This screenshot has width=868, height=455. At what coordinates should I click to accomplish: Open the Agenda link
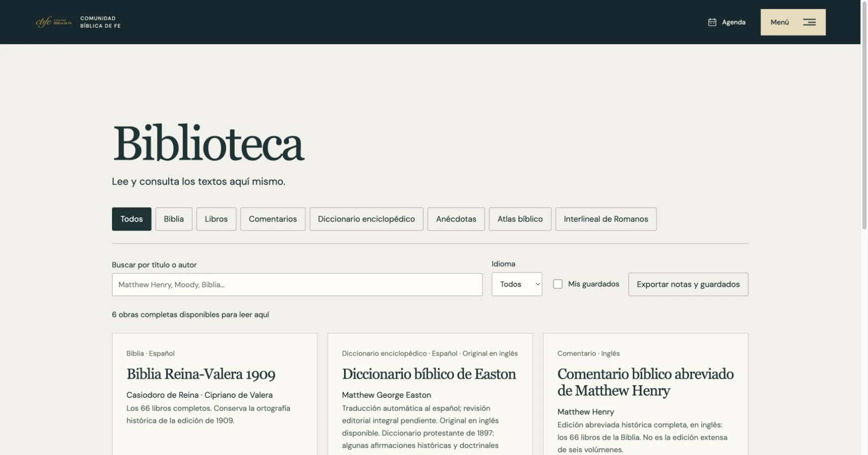[727, 22]
